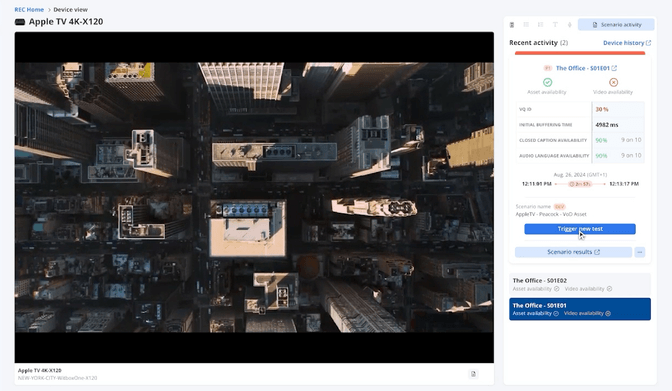Click the microphone icon in panel toolbar

(570, 25)
